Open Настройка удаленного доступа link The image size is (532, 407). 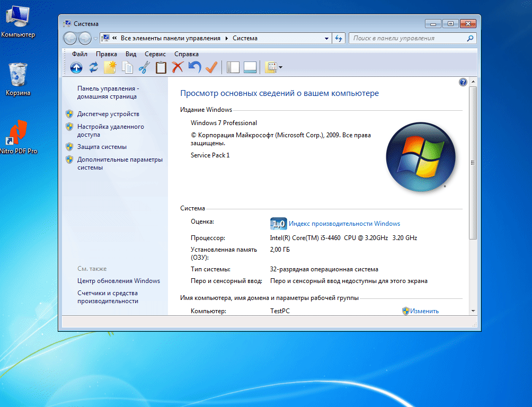[111, 130]
